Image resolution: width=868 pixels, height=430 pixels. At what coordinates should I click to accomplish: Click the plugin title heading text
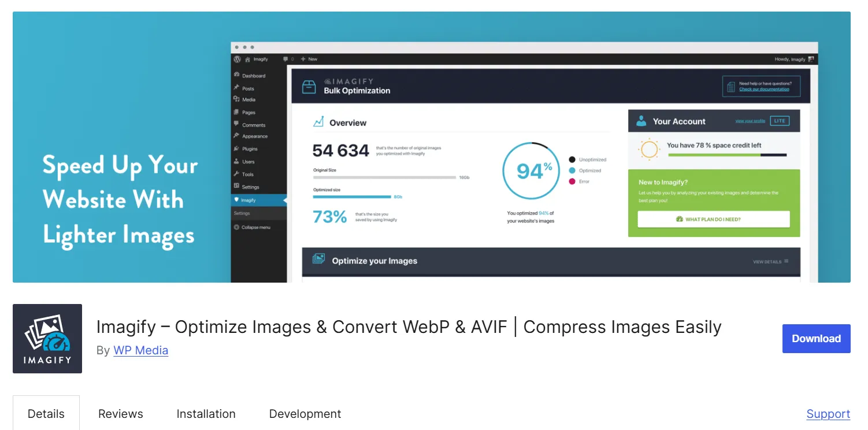(x=409, y=327)
